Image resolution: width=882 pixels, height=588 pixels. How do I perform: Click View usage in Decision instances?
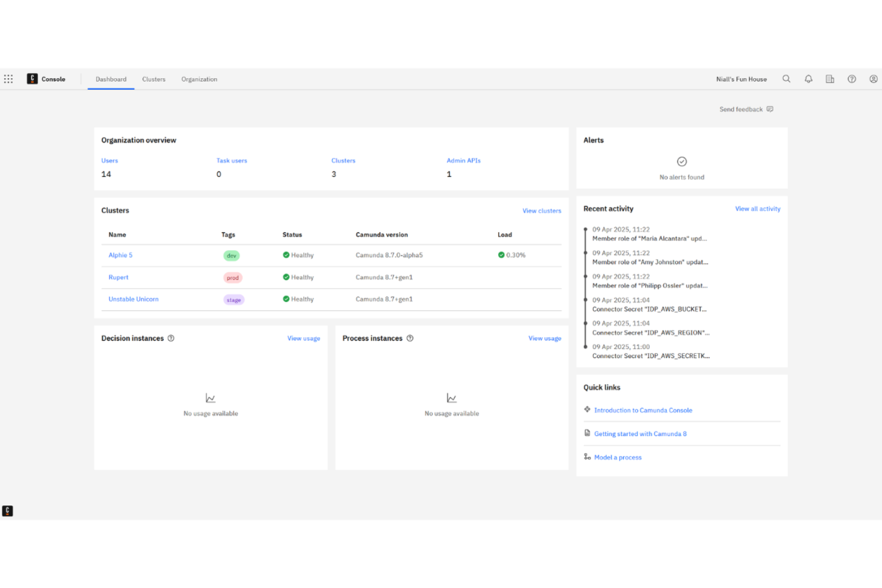(304, 338)
